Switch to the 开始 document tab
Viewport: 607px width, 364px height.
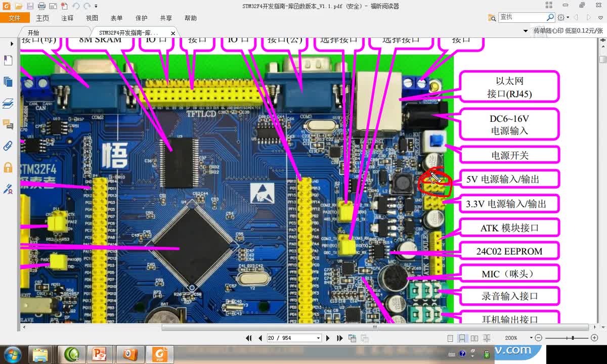click(33, 33)
